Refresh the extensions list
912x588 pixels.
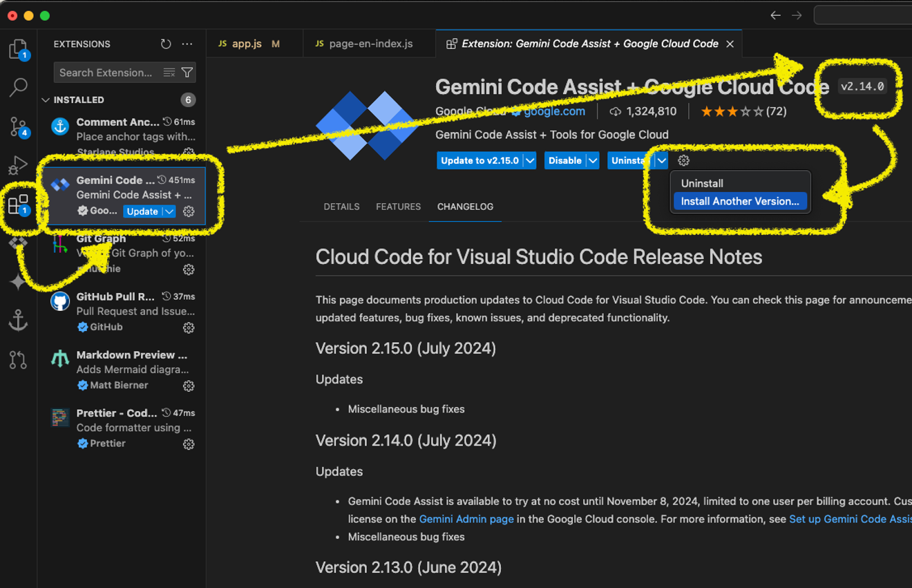[x=166, y=44]
